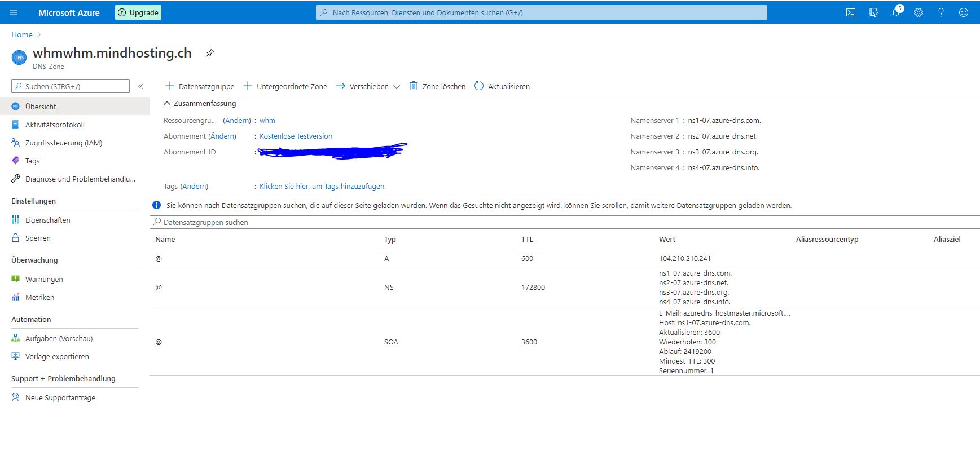Click Ändern next to Ressourcengruppe
This screenshot has width=980, height=451.
pyautogui.click(x=237, y=121)
